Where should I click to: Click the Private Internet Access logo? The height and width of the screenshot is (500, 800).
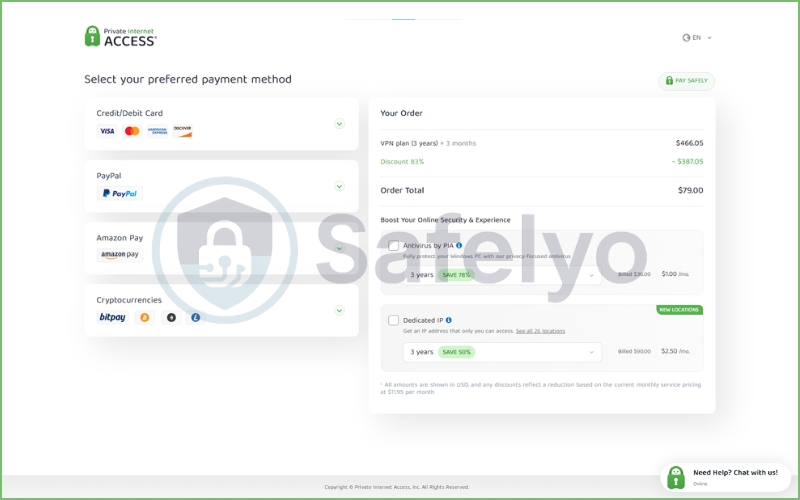point(120,36)
